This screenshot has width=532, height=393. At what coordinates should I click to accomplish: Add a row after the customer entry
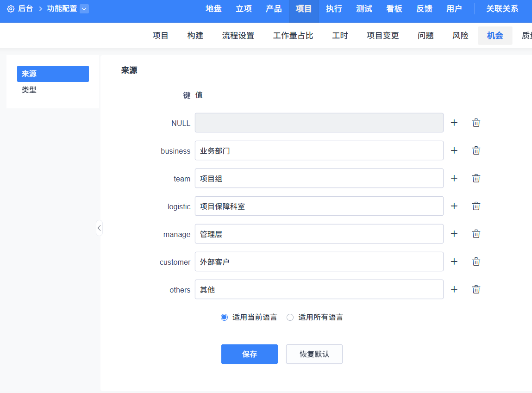click(x=454, y=262)
